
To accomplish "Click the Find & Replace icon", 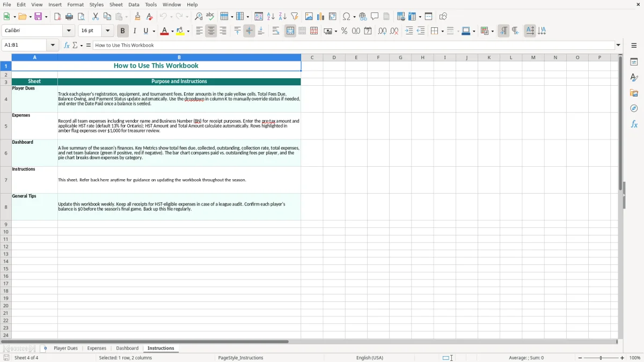I will [199, 17].
